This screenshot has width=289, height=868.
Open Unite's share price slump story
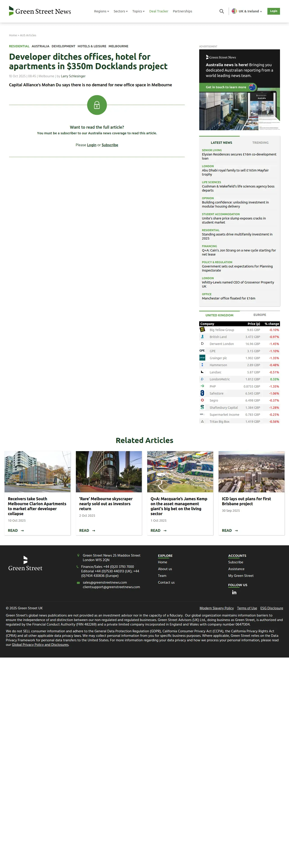click(x=234, y=220)
